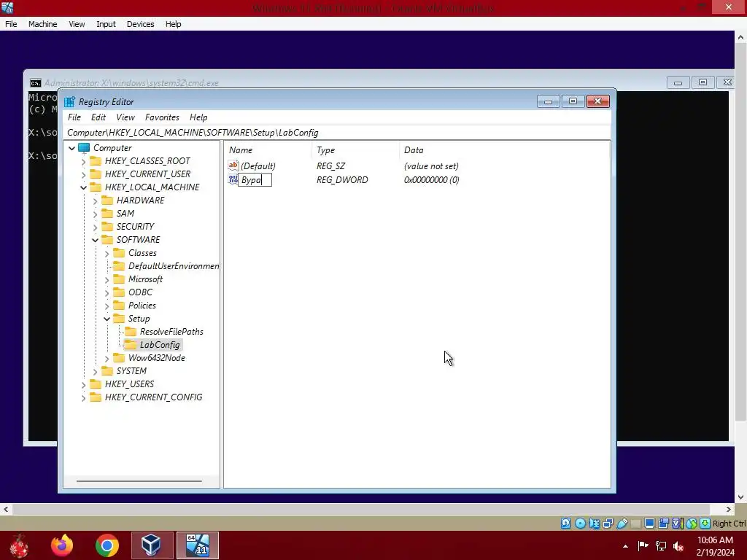This screenshot has width=747, height=560.
Task: Expand the Wow6432Node key
Action: (x=107, y=358)
